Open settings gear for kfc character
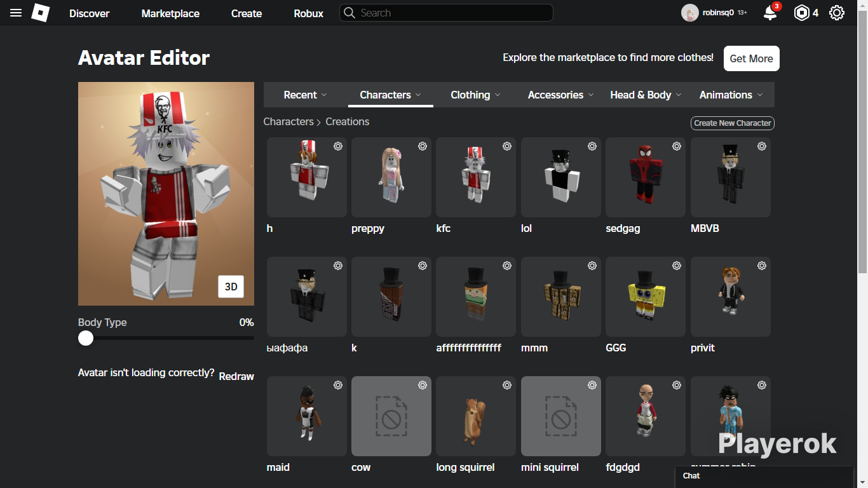 (507, 146)
